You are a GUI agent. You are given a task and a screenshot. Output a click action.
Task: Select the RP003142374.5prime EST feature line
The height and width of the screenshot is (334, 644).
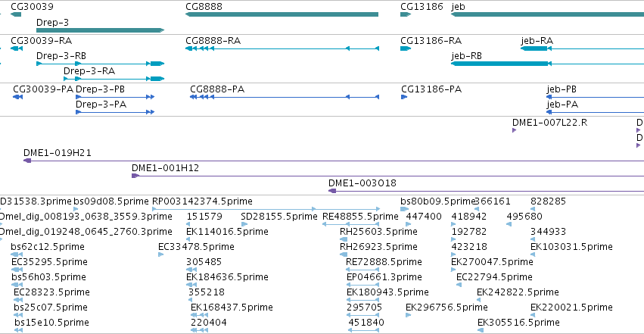pyautogui.click(x=266, y=209)
